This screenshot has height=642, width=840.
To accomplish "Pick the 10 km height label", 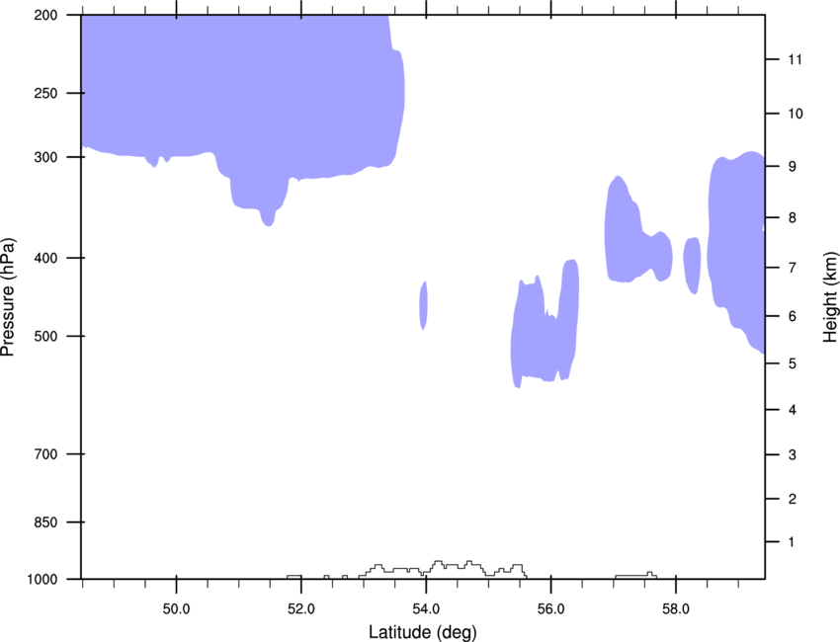I will (x=795, y=114).
